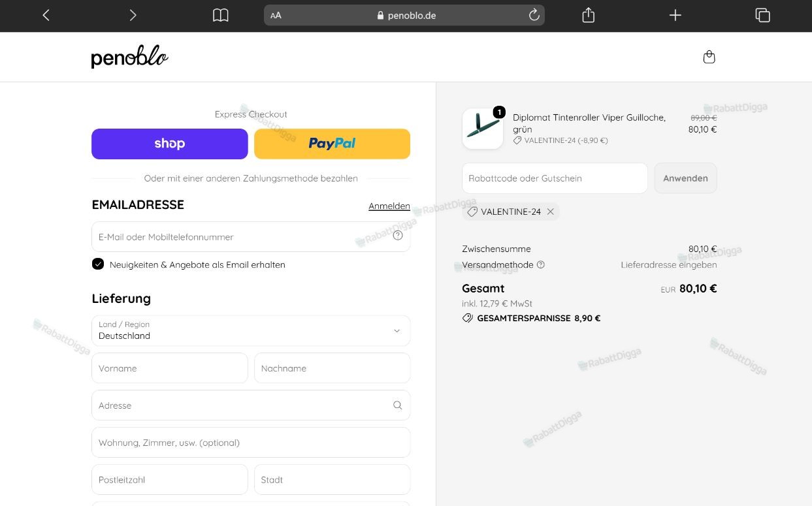Open the AA text size menu
The width and height of the screenshot is (812, 506).
tap(276, 15)
